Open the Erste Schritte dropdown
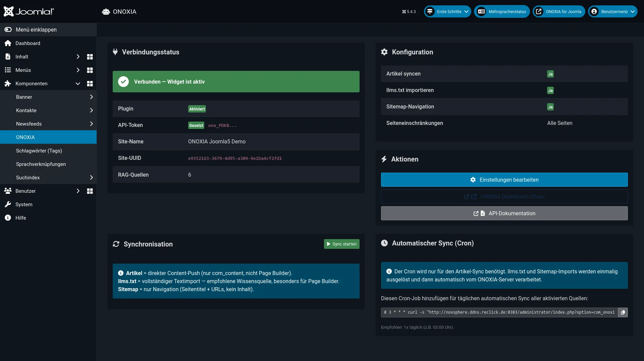Viewport: 644px width, 361px height. pyautogui.click(x=447, y=12)
